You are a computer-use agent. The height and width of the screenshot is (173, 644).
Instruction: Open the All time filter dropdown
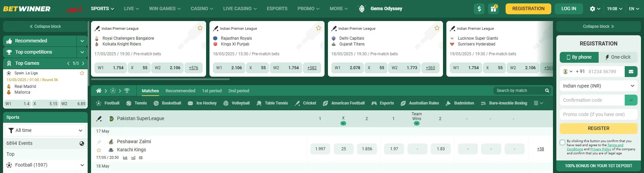pyautogui.click(x=45, y=130)
